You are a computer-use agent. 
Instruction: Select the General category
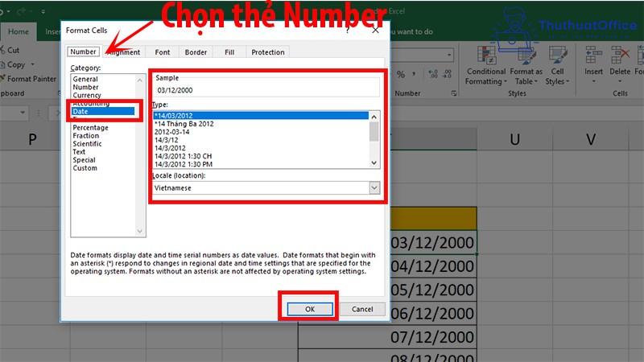85,79
